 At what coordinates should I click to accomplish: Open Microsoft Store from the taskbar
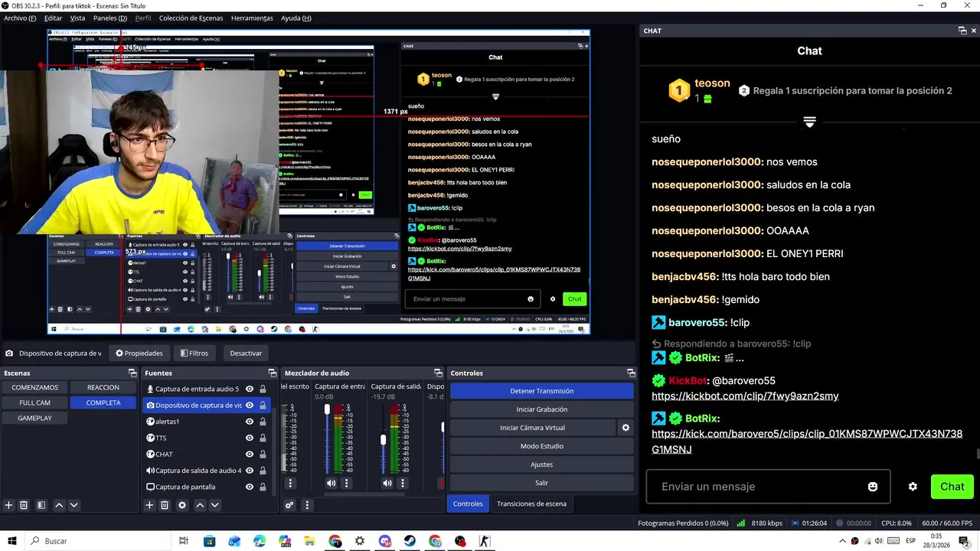click(210, 541)
